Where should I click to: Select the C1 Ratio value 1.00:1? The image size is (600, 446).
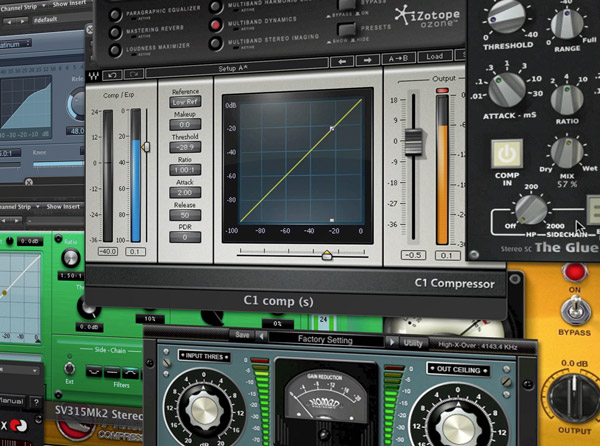coord(185,170)
